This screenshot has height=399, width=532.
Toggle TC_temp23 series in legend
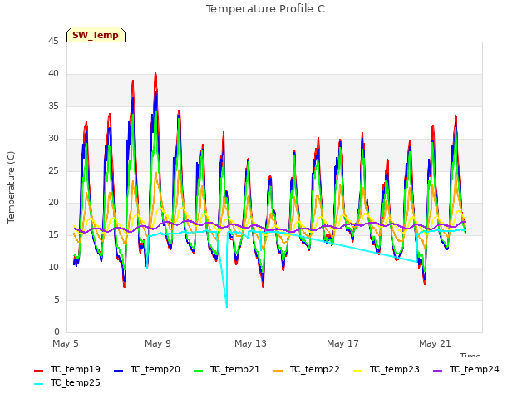click(386, 369)
